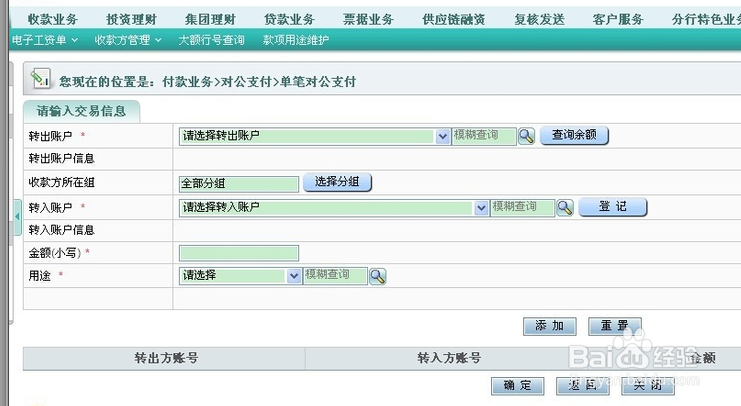Click the search icon beside 用途 fuzzy query
The image size is (741, 406).
tap(378, 276)
